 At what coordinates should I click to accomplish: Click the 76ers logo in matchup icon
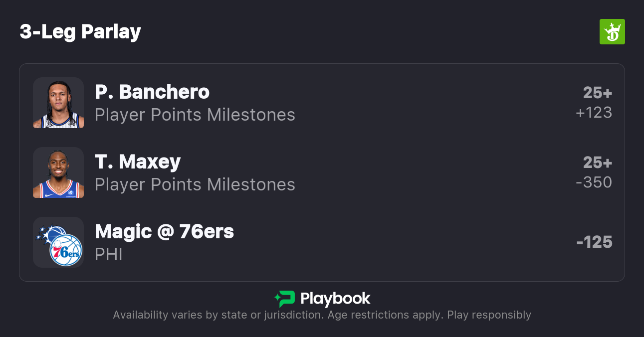coord(66,250)
